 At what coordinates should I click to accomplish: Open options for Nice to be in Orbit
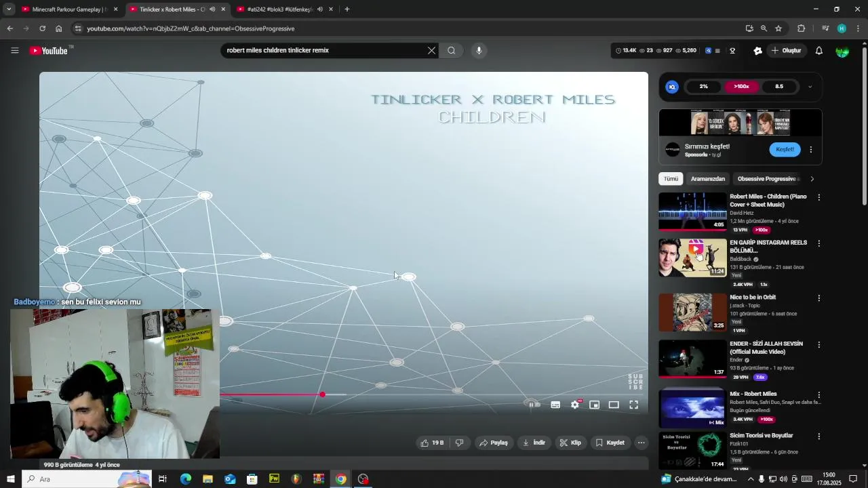click(818, 298)
